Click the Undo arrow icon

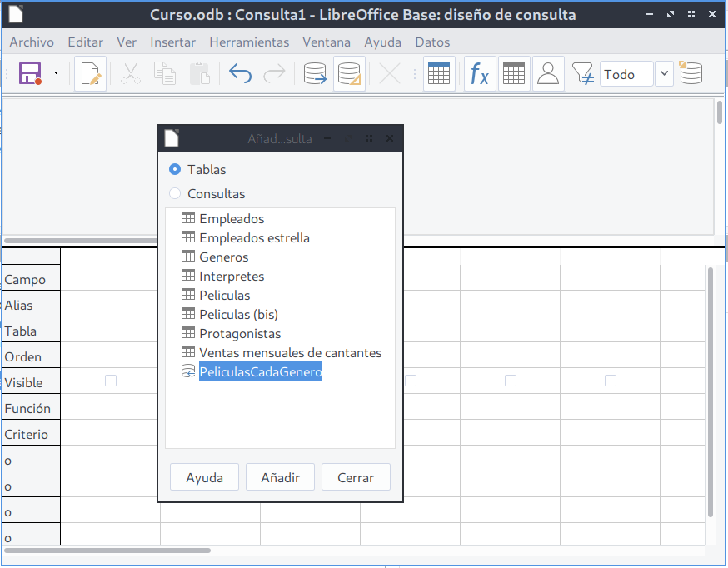pyautogui.click(x=240, y=74)
